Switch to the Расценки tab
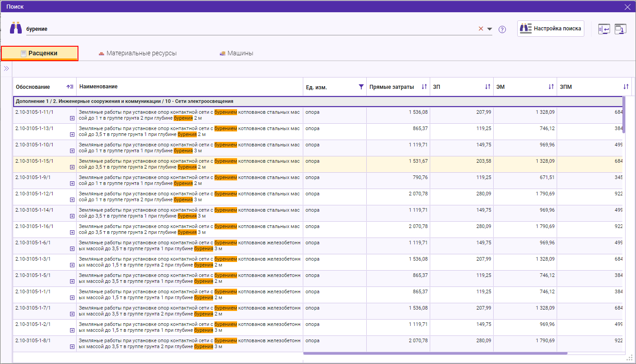The width and height of the screenshot is (636, 364). [39, 53]
